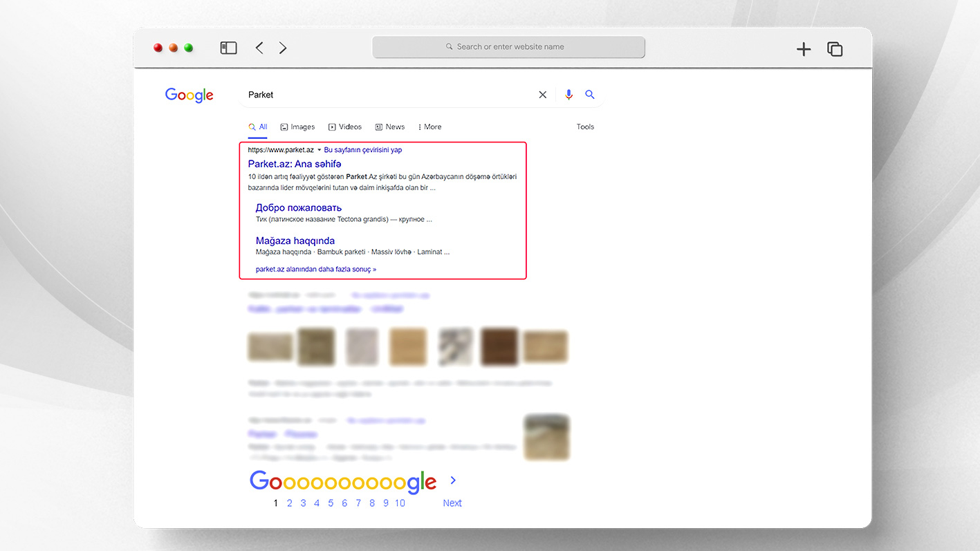Click the Google logo

click(189, 95)
